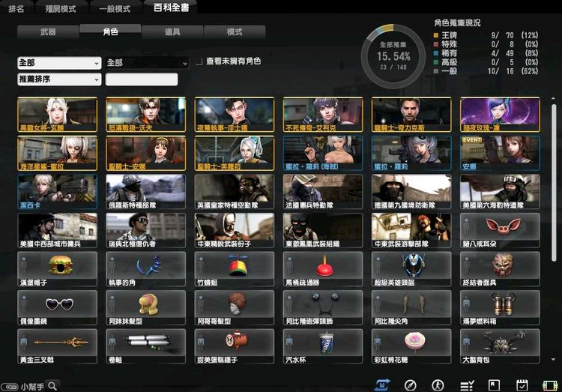This screenshot has height=392, width=562.
Task: Select the 大蟹背包 crab backpack item
Action: pyautogui.click(x=500, y=346)
